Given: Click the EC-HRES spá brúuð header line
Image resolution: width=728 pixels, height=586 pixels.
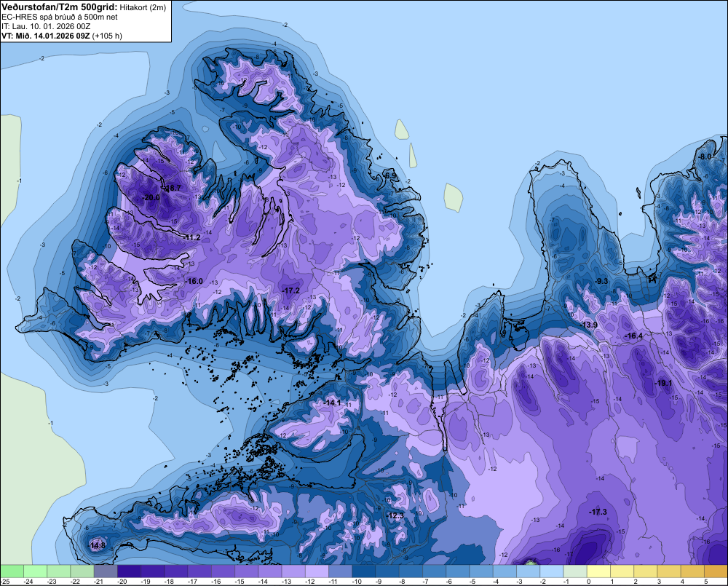Looking at the screenshot, I should [x=60, y=17].
